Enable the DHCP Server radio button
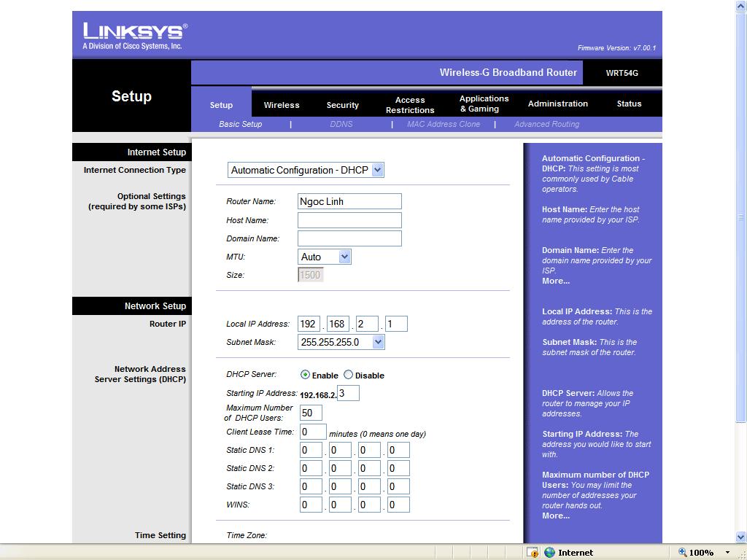 click(305, 375)
